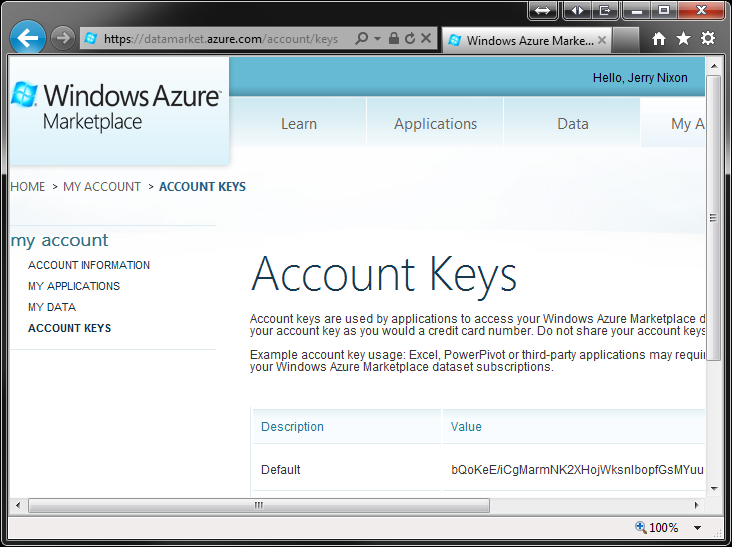The height and width of the screenshot is (547, 732).
Task: Click the search magnifier in address bar
Action: (361, 38)
